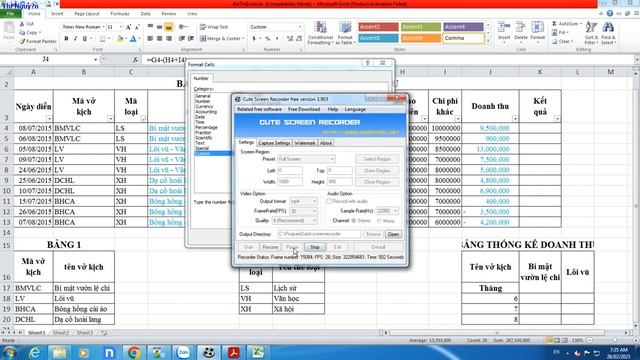Switch to the Sheet2 worksheet tab
Image resolution: width=640 pixels, height=360 pixels.
[x=60, y=333]
